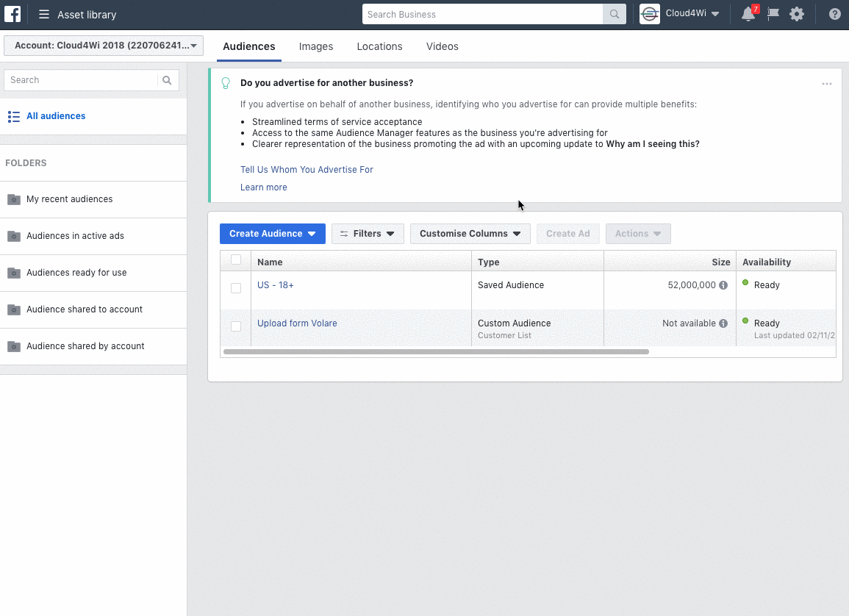Click the Tell Us Whom You Advertise For link
The image size is (849, 616).
307,169
